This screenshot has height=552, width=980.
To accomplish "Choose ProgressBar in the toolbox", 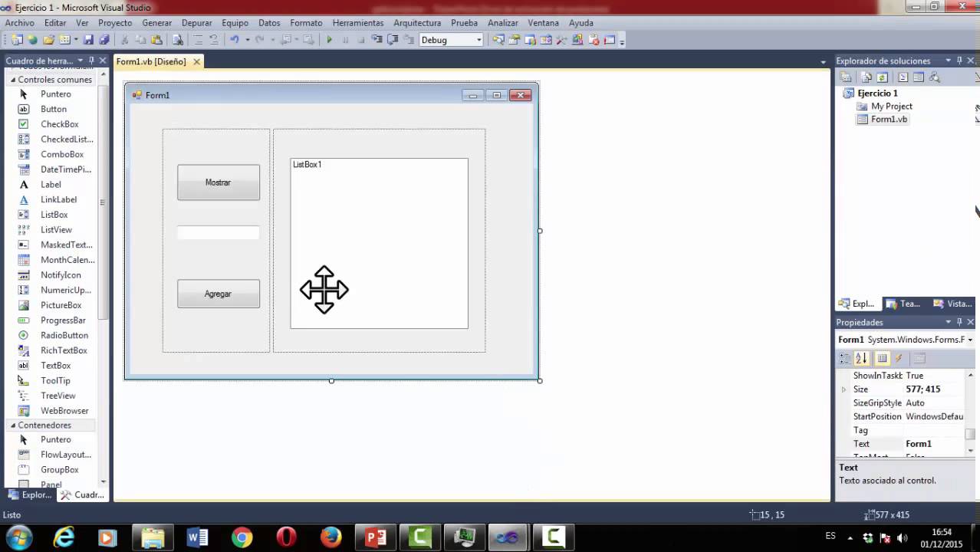I will click(63, 320).
